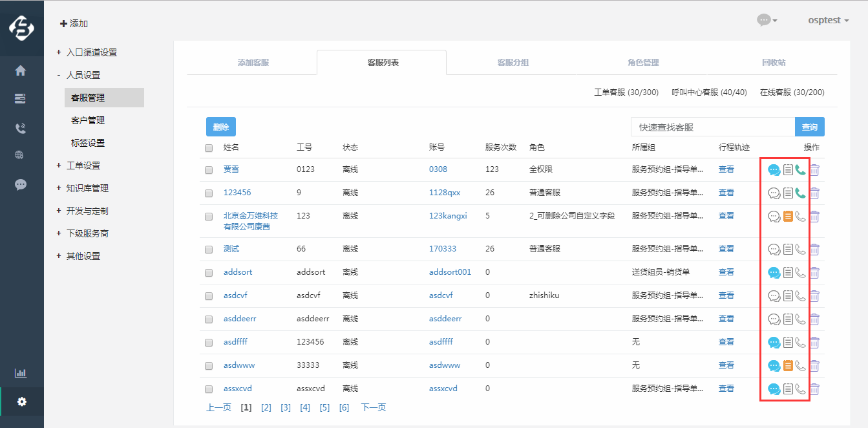Open the osptest account dropdown
Image resolution: width=868 pixels, height=428 pixels.
click(828, 20)
